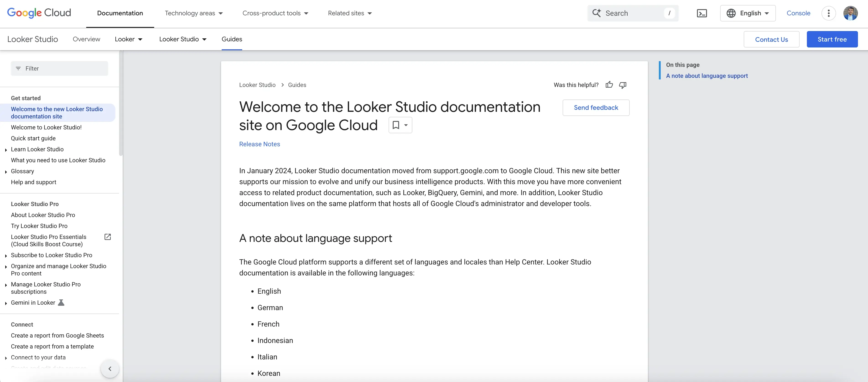Open the bookmark dropdown arrow

point(406,125)
